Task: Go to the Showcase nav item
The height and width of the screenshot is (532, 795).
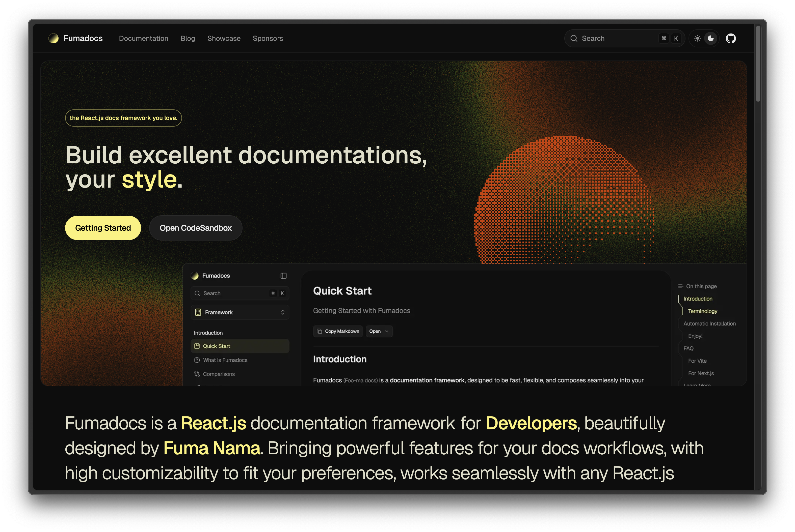Action: pyautogui.click(x=224, y=38)
